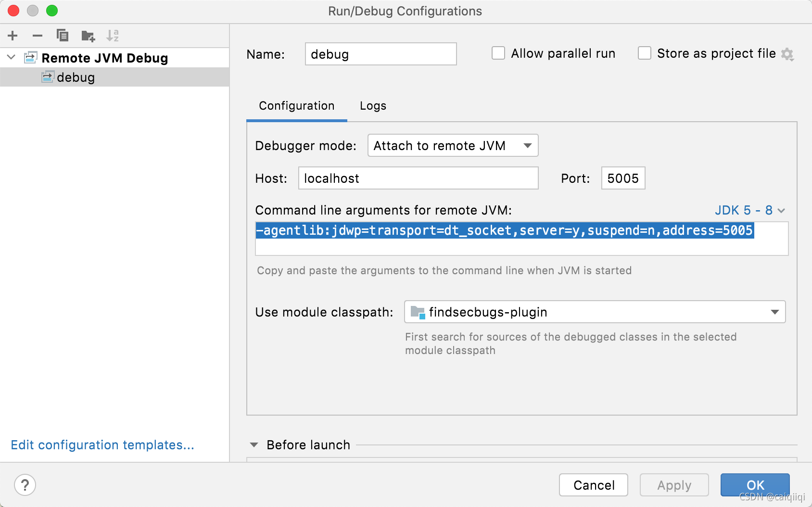Click the red close window button
This screenshot has width=812, height=507.
pos(13,11)
